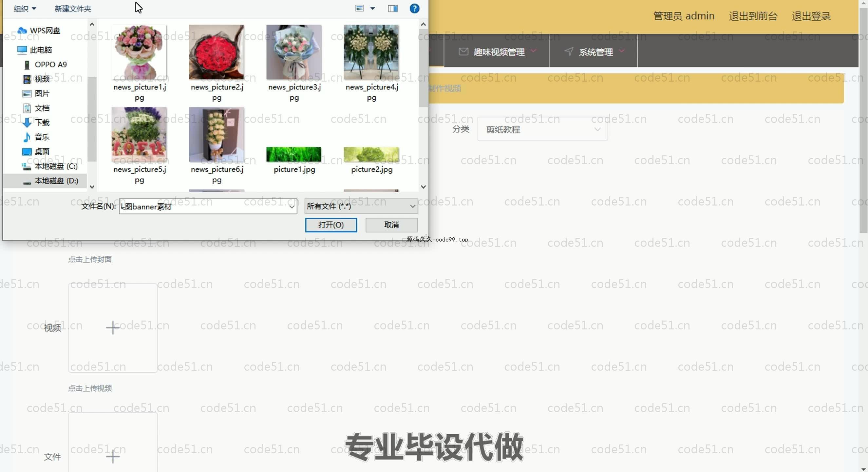Screen dimensions: 868x472
Task: Click the envelope icon beside 趣味视频管理
Action: point(463,51)
